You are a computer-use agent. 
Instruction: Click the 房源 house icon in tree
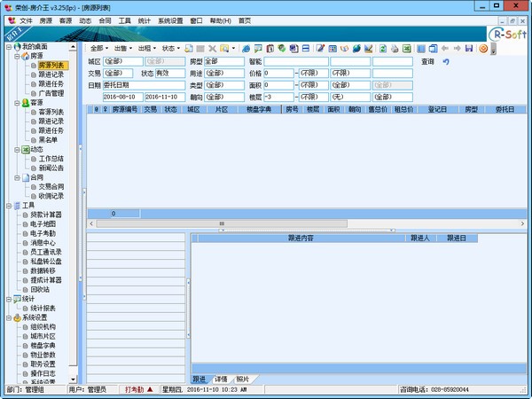pyautogui.click(x=24, y=56)
